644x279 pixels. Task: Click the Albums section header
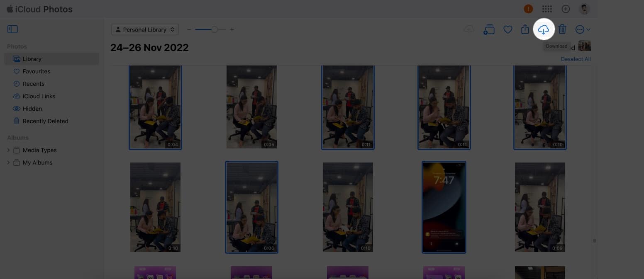click(18, 138)
